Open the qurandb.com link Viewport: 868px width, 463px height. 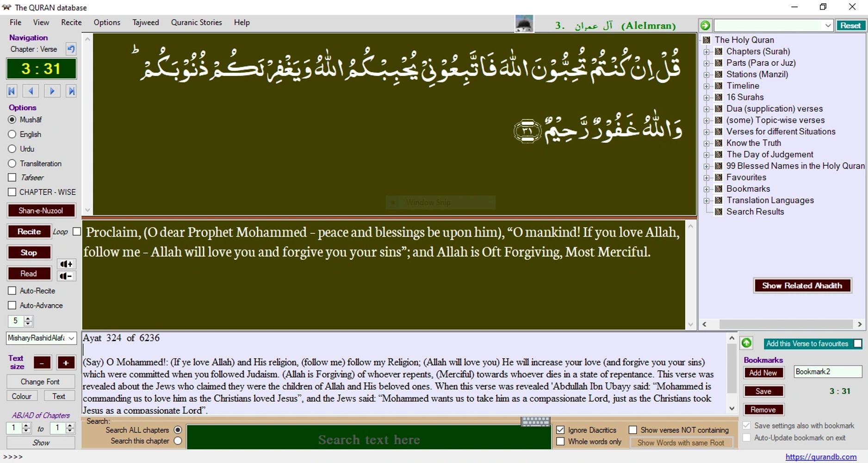(x=821, y=457)
